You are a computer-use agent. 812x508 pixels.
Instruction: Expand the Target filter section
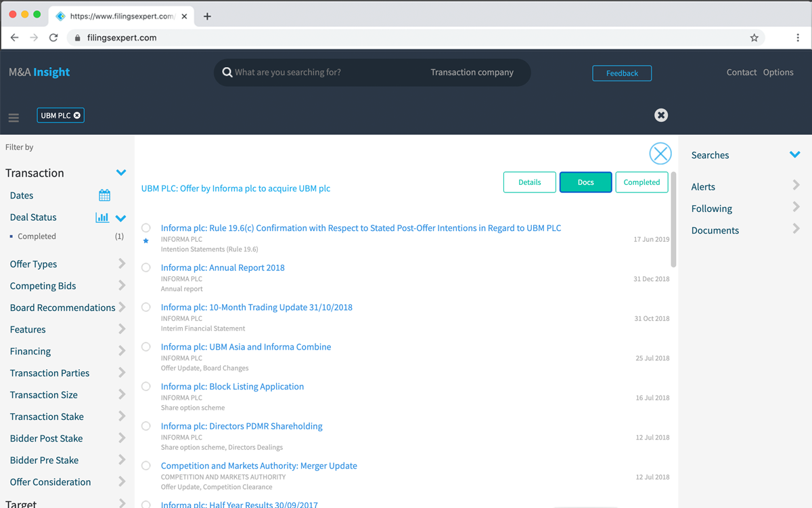(122, 503)
